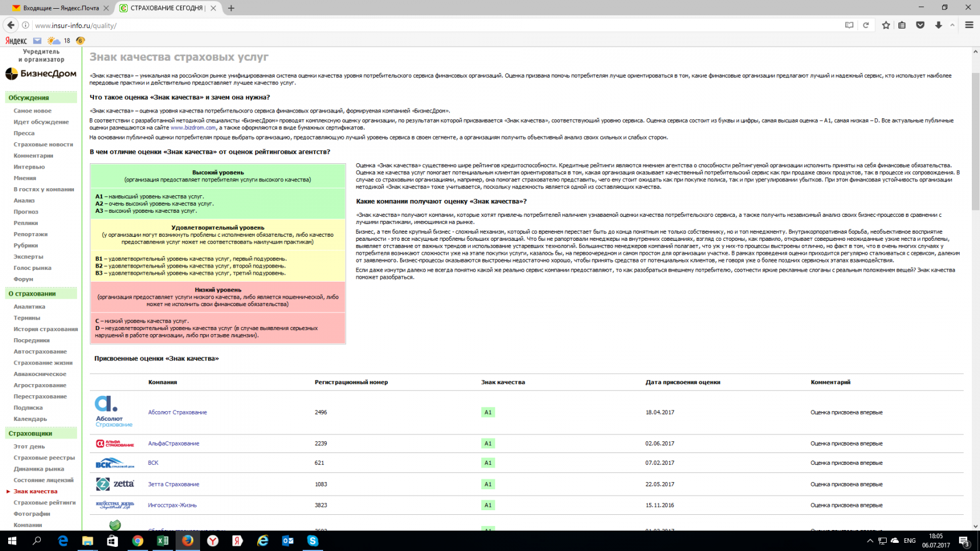Open 'Форум' sidebar link
The height and width of the screenshot is (551, 980).
[x=23, y=279]
